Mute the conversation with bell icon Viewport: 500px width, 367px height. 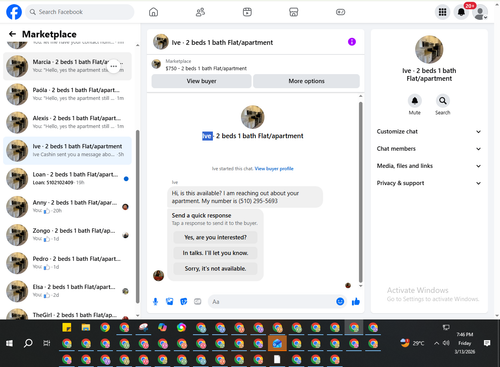(x=415, y=100)
